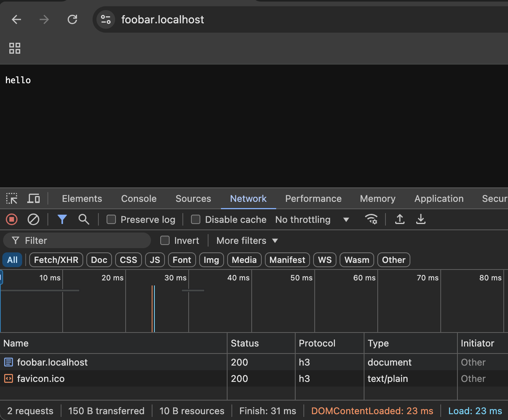Click the 30 ms marker on timeline overview
Viewport: 508px width, 420px height.
(x=175, y=278)
